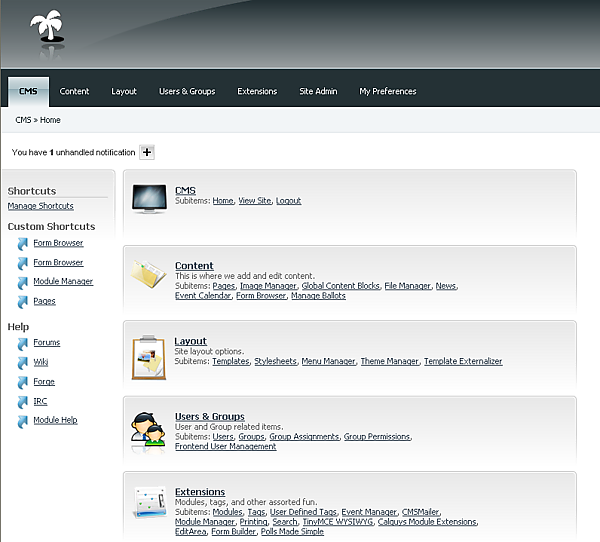Click the arrow icon beside Wiki
Viewport: 600px width, 542px height.
tap(23, 363)
